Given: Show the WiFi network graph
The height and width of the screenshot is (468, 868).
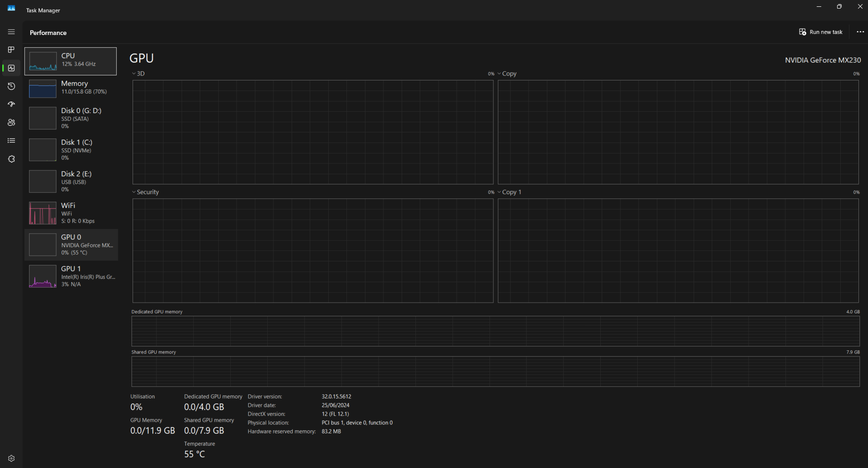Looking at the screenshot, I should click(71, 213).
